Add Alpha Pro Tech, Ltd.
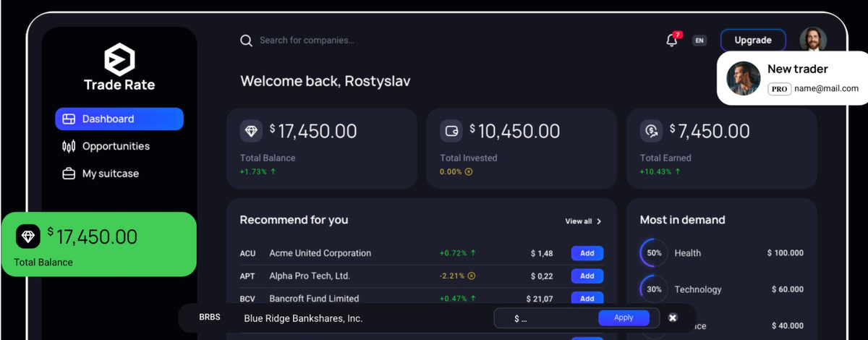 pyautogui.click(x=587, y=276)
